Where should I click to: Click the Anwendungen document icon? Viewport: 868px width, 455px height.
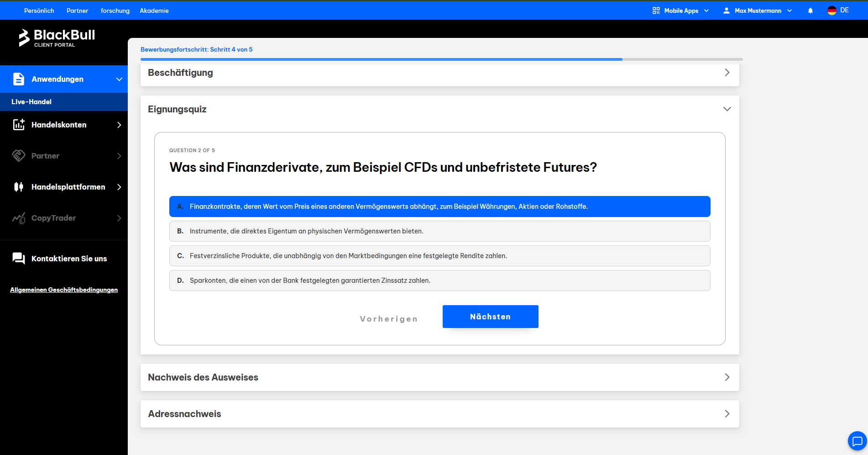[x=19, y=79]
